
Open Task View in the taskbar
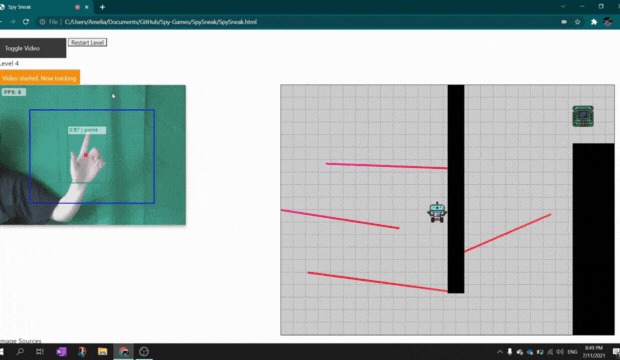point(40,351)
